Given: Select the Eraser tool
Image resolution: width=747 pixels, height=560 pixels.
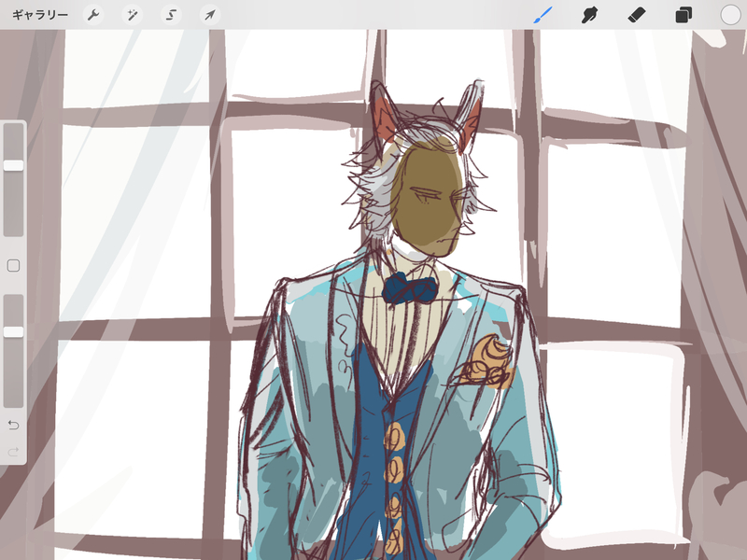Looking at the screenshot, I should [637, 15].
